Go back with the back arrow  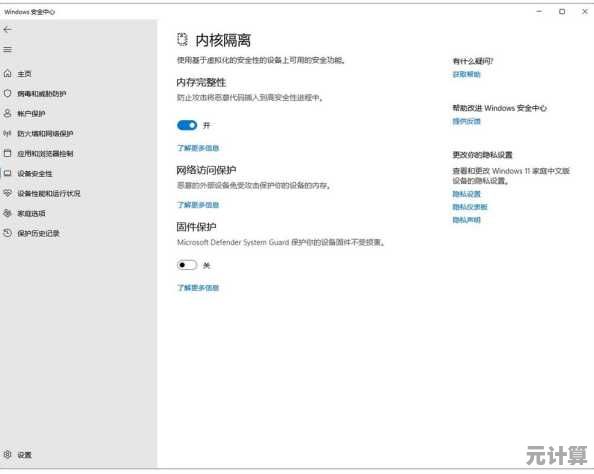[x=8, y=30]
